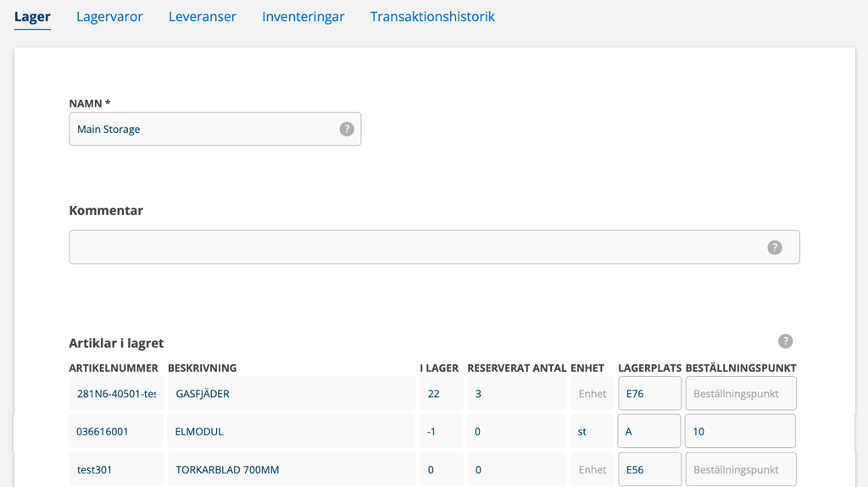Image resolution: width=868 pixels, height=487 pixels.
Task: Click help icon beside Artiklar i lagret
Action: (x=785, y=341)
